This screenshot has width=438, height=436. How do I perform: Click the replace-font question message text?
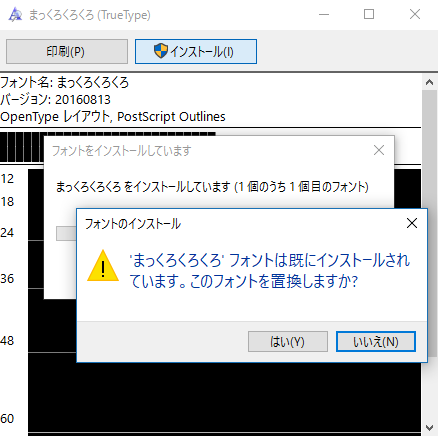[269, 271]
